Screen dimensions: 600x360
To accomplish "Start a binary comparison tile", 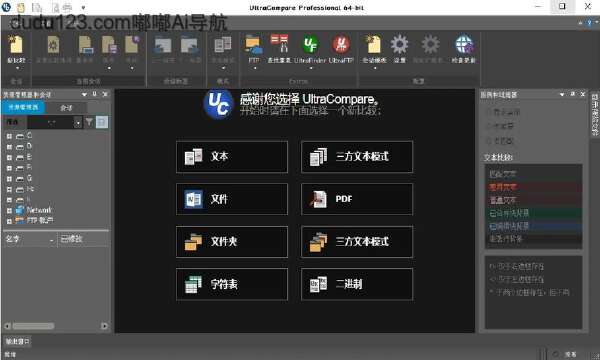I will point(357,284).
